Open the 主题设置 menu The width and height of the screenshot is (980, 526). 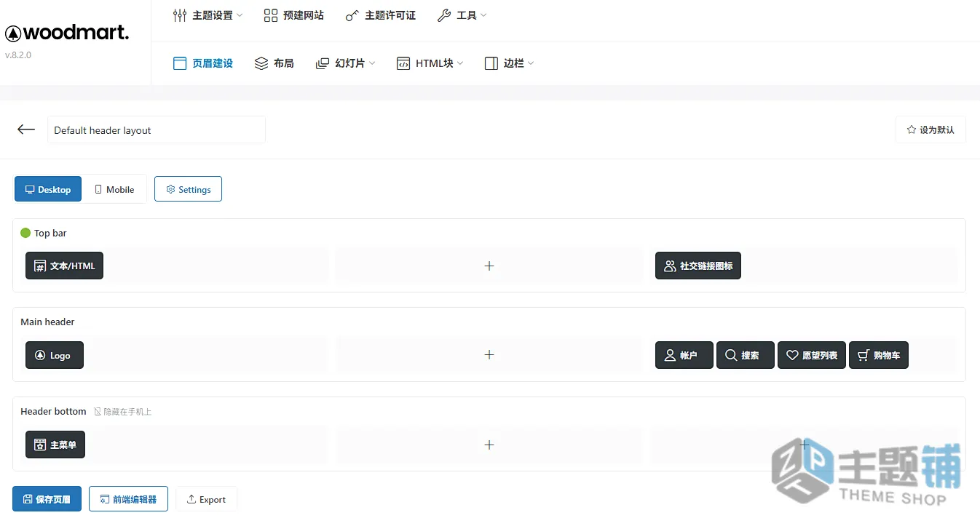pyautogui.click(x=208, y=15)
